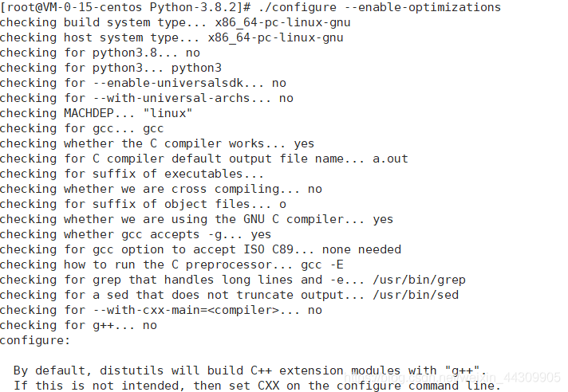Click the 'python3' result text
This screenshot has width=568, height=392.
196,69
